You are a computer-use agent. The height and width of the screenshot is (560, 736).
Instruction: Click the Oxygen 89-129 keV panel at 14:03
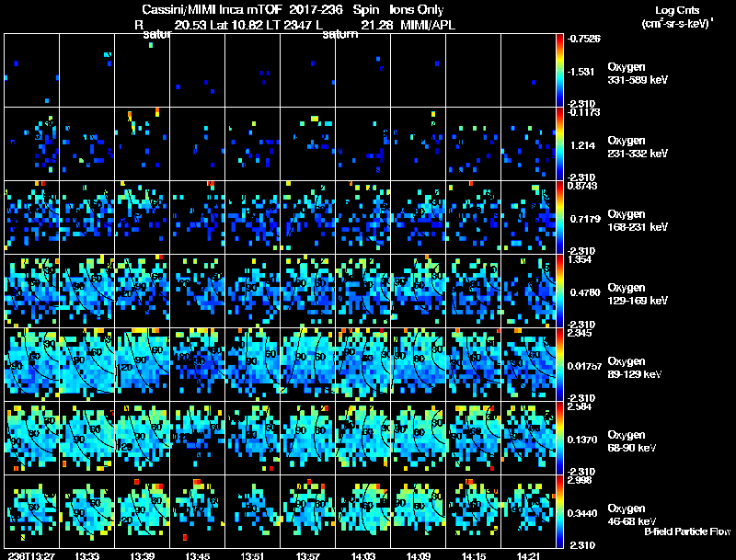363,364
